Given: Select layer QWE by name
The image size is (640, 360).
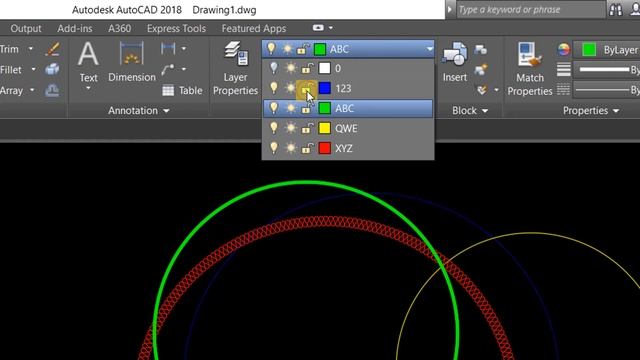Looking at the screenshot, I should (x=346, y=128).
